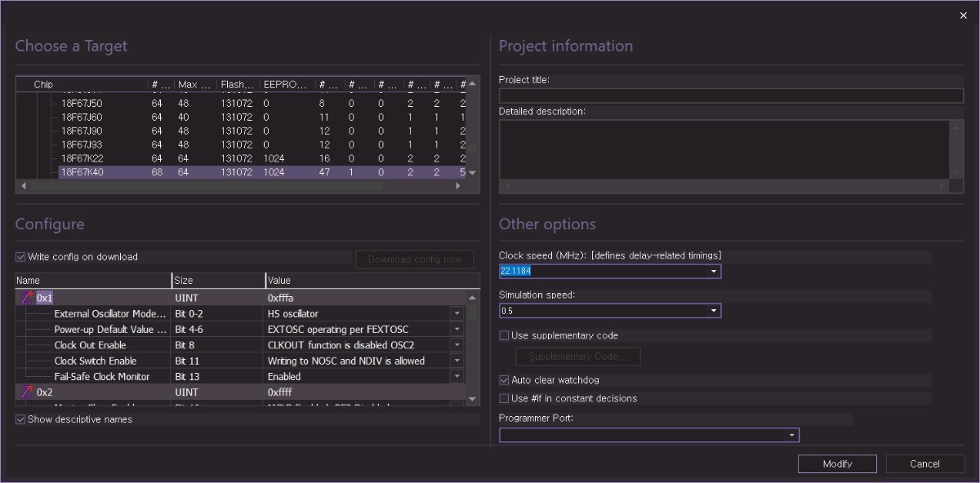Open Simulation speed dropdown arrow
This screenshot has width=980, height=483.
(713, 311)
